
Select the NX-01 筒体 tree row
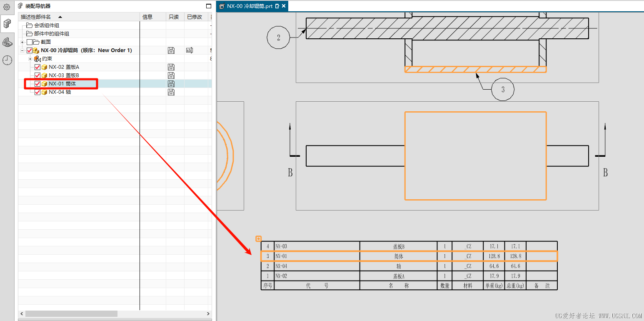coord(115,84)
